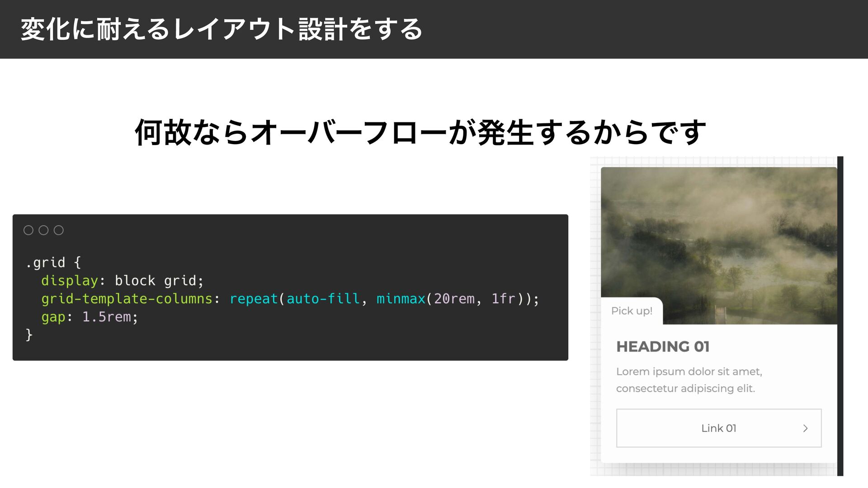This screenshot has height=488, width=868.
Task: Click the slide title in the dark header
Action: (x=222, y=29)
